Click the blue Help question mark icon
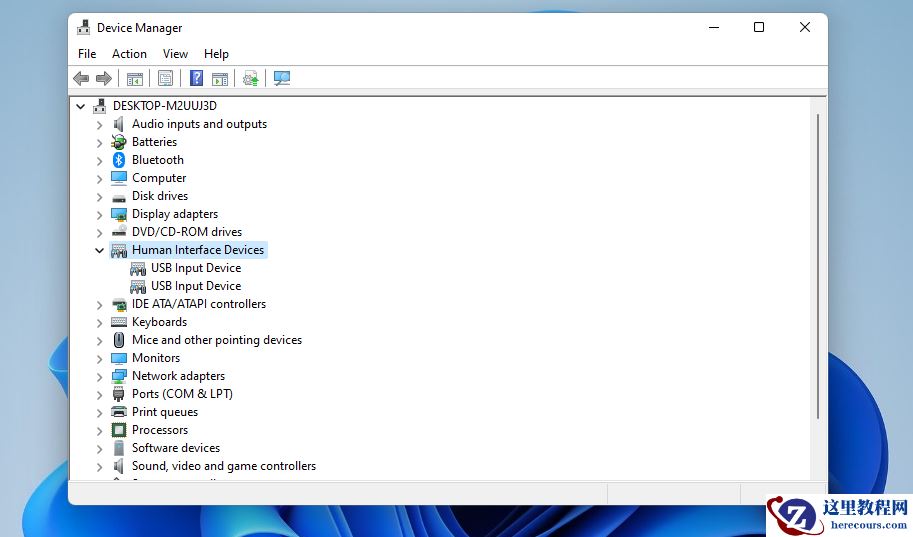913x537 pixels. 196,78
